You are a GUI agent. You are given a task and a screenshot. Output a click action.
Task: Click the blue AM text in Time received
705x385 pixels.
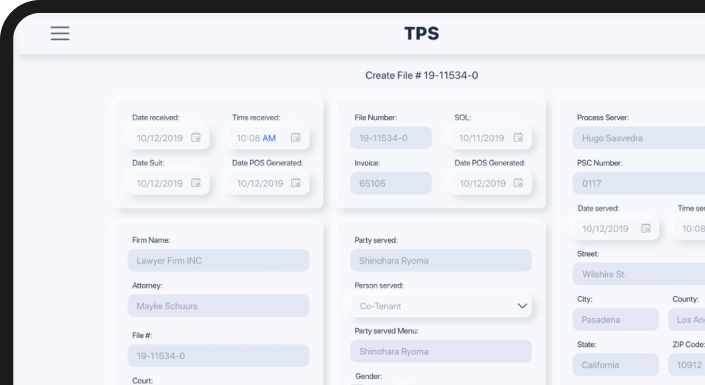click(269, 138)
